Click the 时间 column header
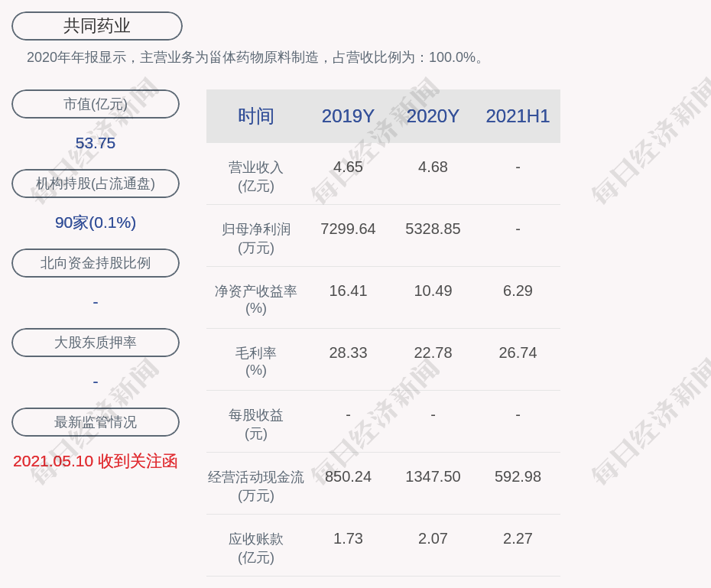 point(256,116)
